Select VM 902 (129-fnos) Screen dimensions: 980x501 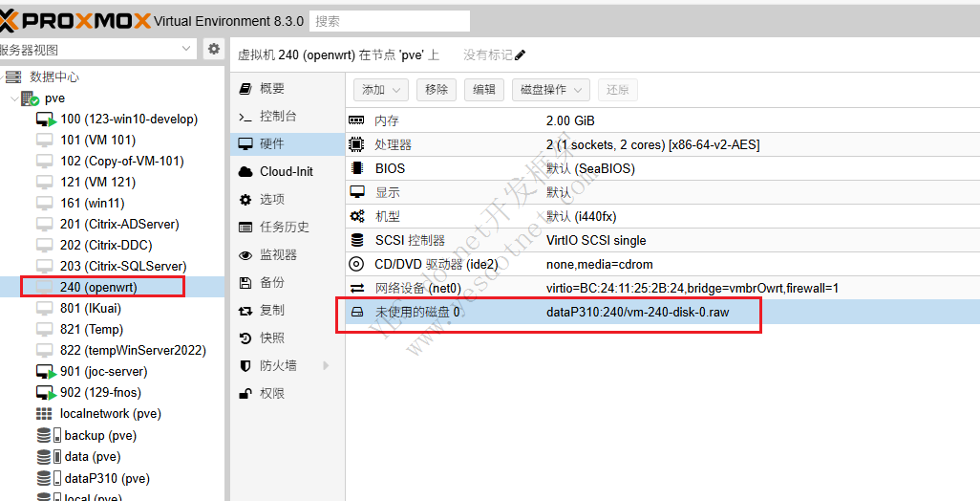[x=100, y=392]
